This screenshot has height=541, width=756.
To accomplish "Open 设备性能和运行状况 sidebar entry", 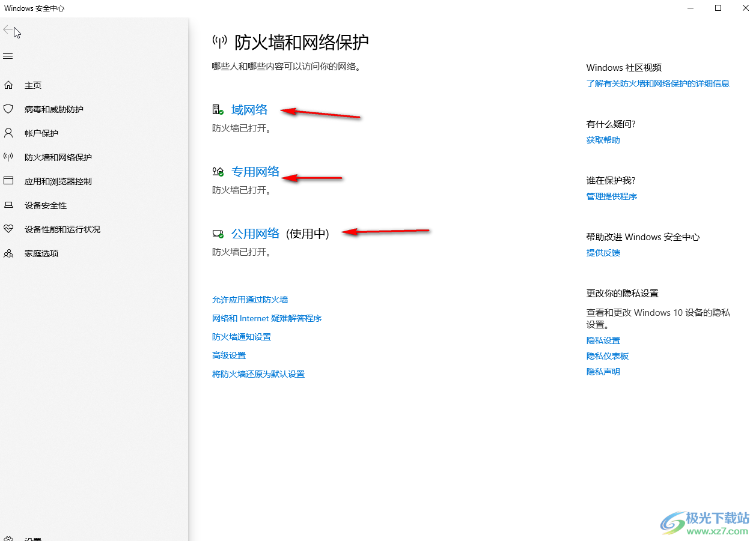I will (62, 229).
